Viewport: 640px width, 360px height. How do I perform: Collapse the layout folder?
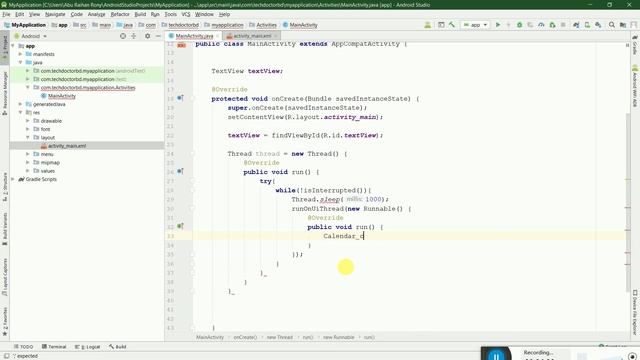(x=28, y=138)
